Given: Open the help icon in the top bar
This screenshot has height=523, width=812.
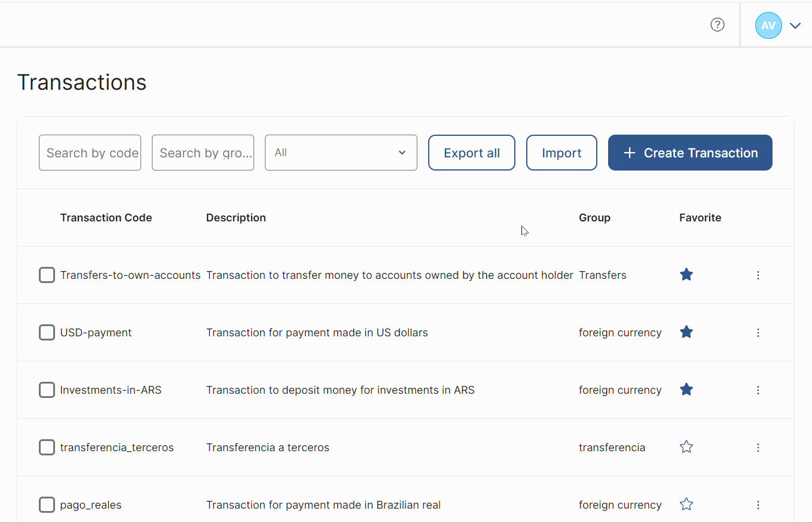Looking at the screenshot, I should click(x=717, y=25).
